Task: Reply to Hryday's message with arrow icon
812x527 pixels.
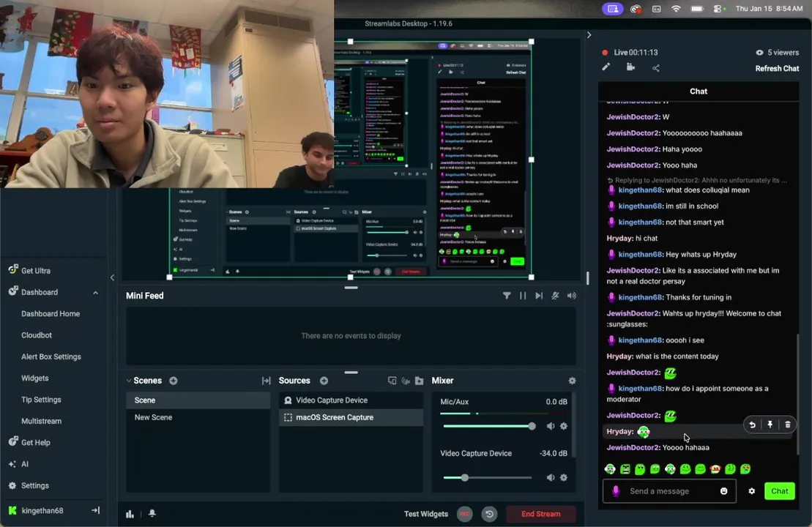Action: point(752,425)
